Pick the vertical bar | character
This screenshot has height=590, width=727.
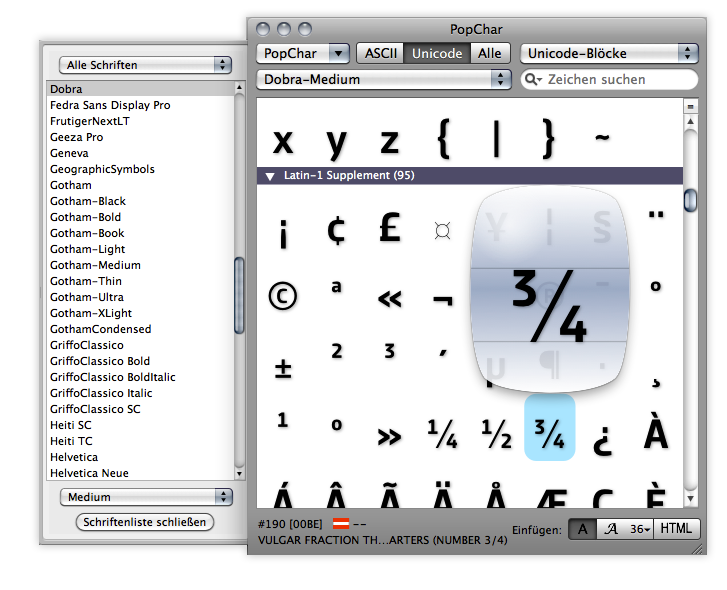coord(497,138)
